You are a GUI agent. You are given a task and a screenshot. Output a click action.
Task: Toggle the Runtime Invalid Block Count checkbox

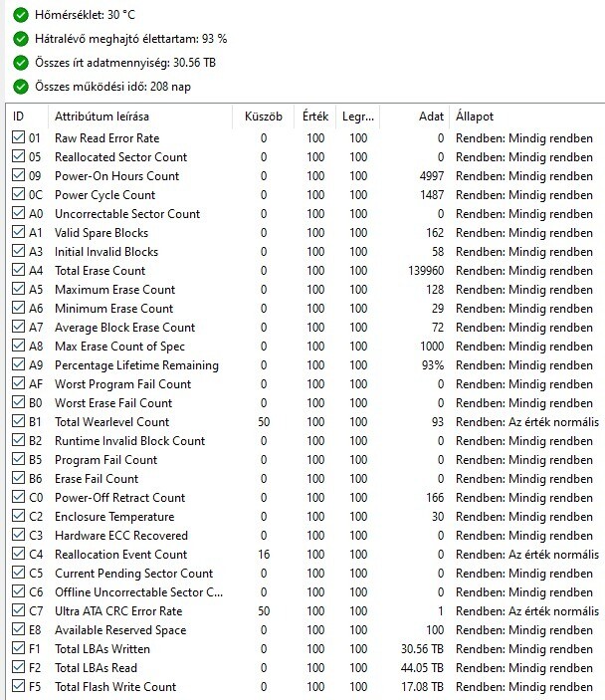pyautogui.click(x=18, y=440)
